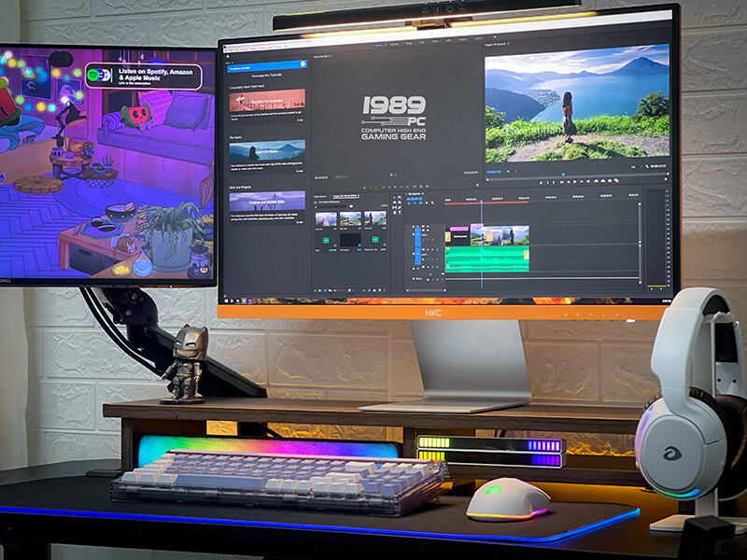Select the Project panel tab
747x560 pixels.
coord(345,196)
